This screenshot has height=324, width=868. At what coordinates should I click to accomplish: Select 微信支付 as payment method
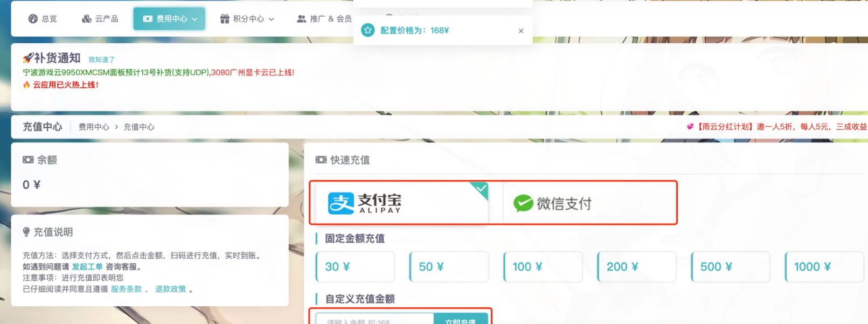[589, 203]
